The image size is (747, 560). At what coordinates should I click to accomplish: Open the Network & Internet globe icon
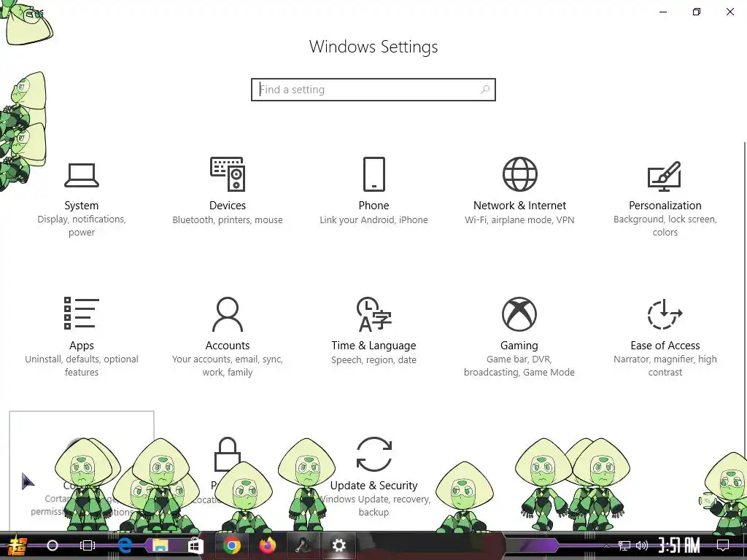519,174
